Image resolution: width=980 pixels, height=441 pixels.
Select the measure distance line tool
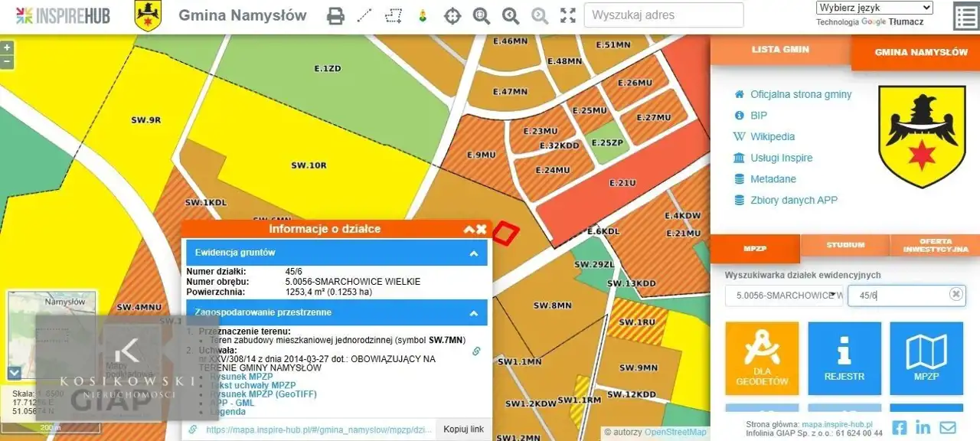pyautogui.click(x=364, y=15)
